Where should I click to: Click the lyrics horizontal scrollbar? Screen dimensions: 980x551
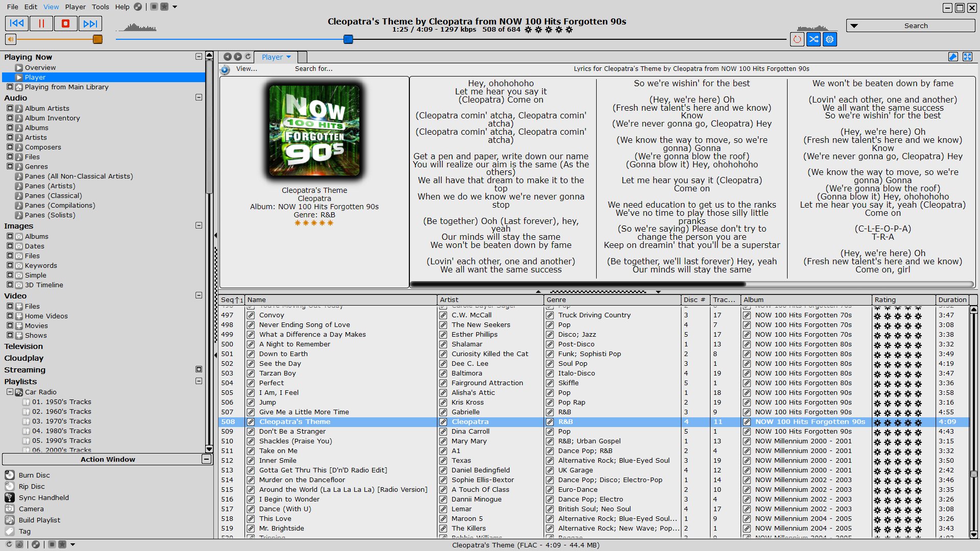pos(578,284)
